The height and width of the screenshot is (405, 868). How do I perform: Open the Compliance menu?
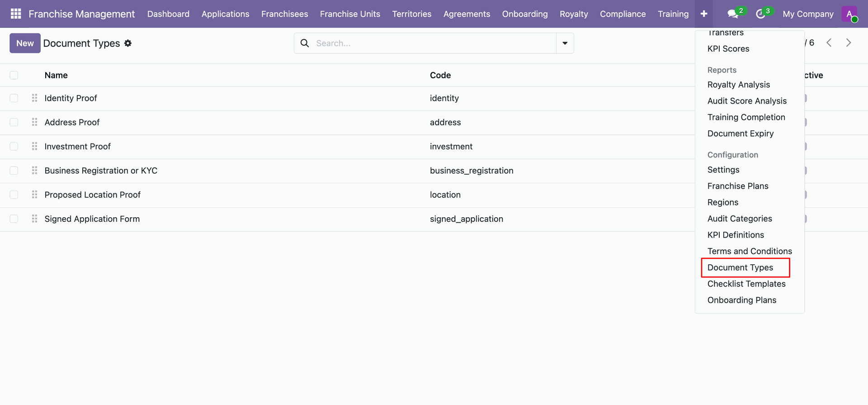point(623,14)
